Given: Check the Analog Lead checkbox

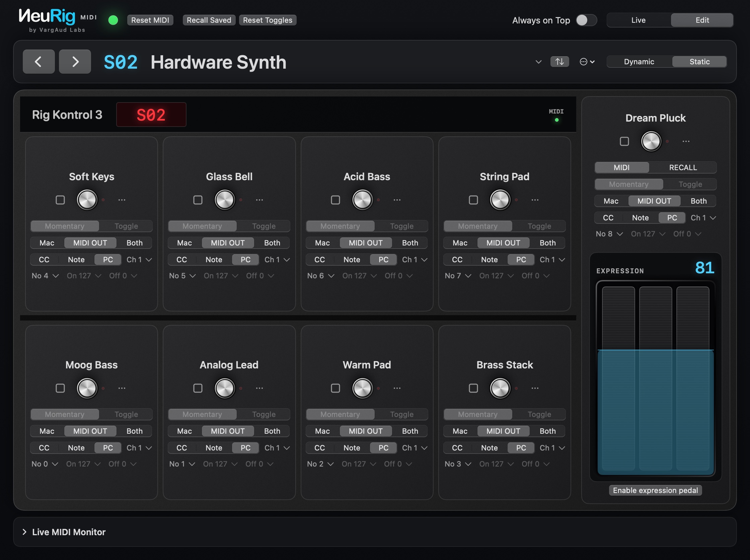Looking at the screenshot, I should click(x=198, y=388).
